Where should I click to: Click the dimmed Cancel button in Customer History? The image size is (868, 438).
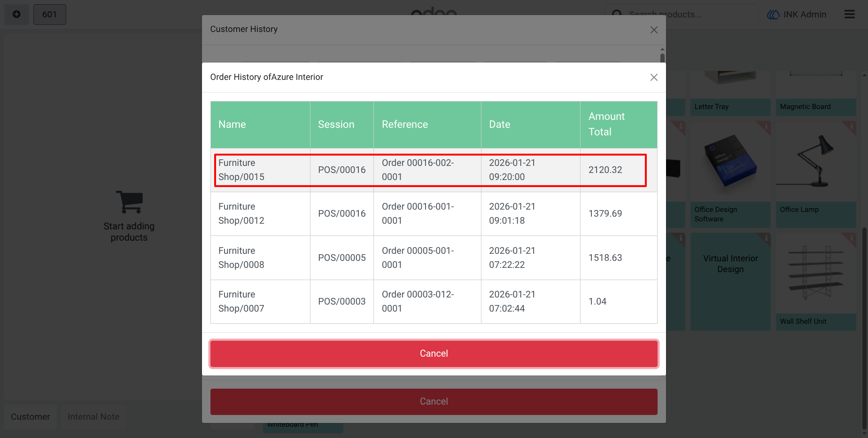pos(434,401)
